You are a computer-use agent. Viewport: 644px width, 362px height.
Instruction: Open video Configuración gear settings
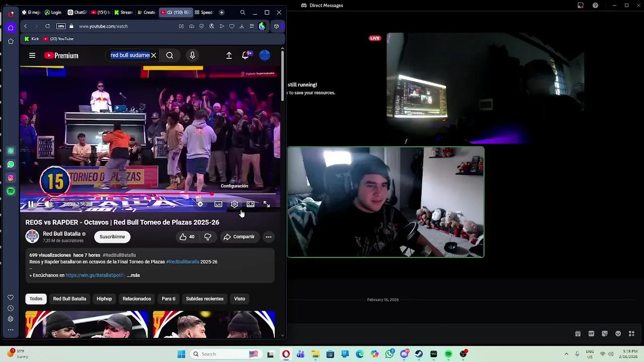pos(234,204)
